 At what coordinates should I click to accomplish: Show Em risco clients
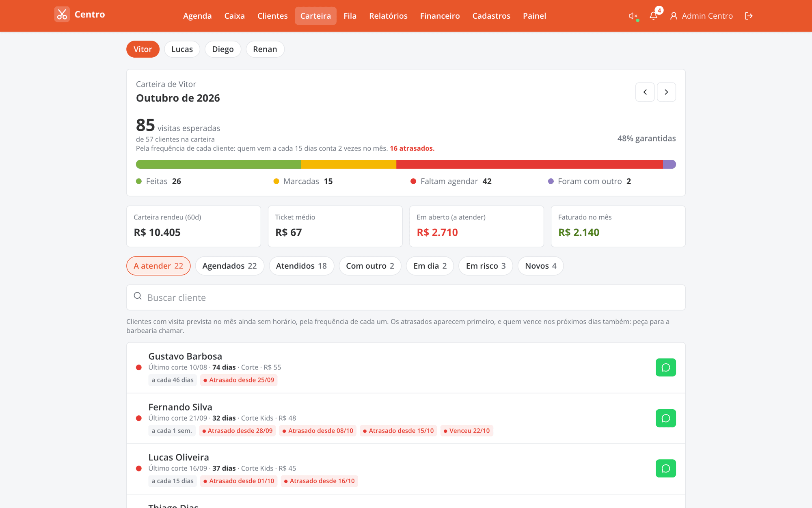pyautogui.click(x=486, y=266)
